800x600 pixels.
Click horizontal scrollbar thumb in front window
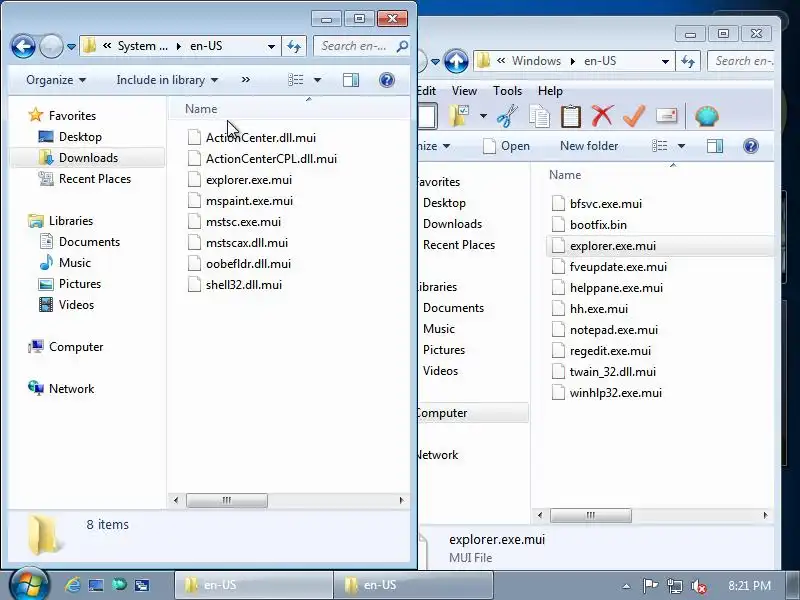[x=227, y=501]
